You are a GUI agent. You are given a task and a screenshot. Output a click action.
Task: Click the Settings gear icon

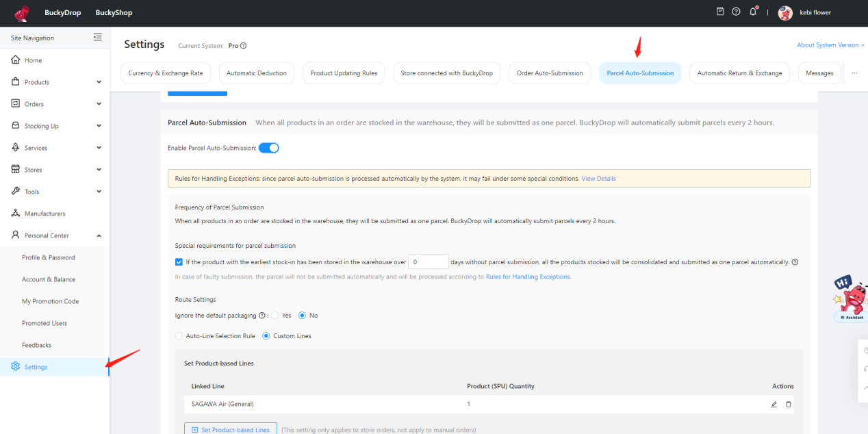pos(16,367)
